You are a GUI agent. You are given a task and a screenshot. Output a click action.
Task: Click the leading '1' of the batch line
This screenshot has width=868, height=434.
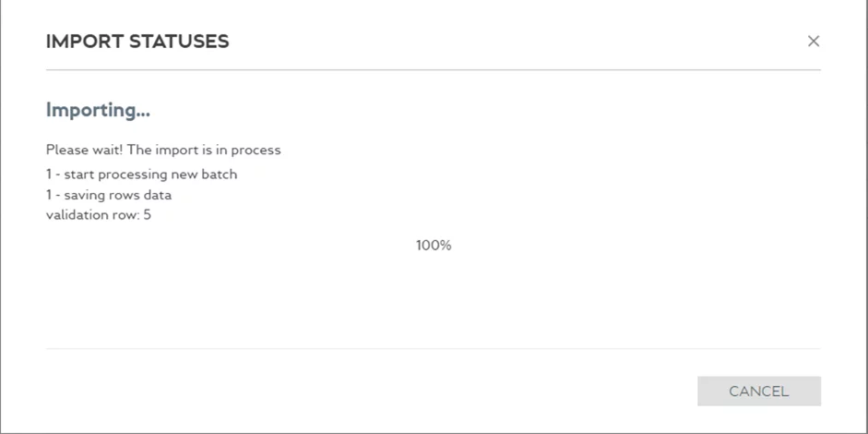(x=49, y=174)
